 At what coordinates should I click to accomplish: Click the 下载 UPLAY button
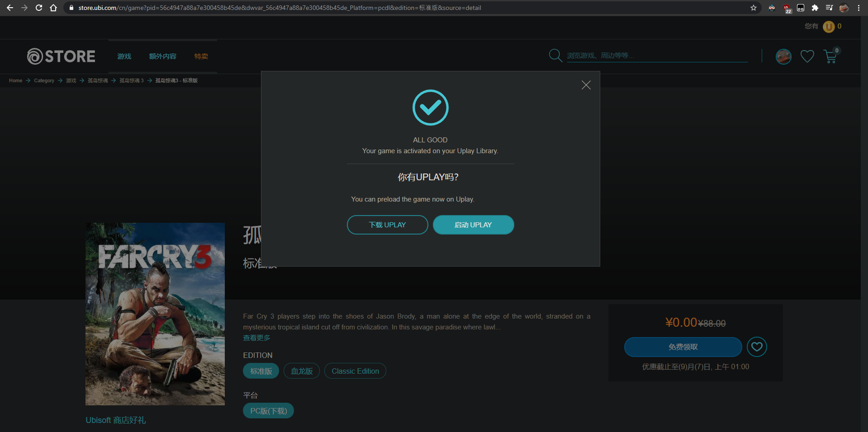coord(387,225)
